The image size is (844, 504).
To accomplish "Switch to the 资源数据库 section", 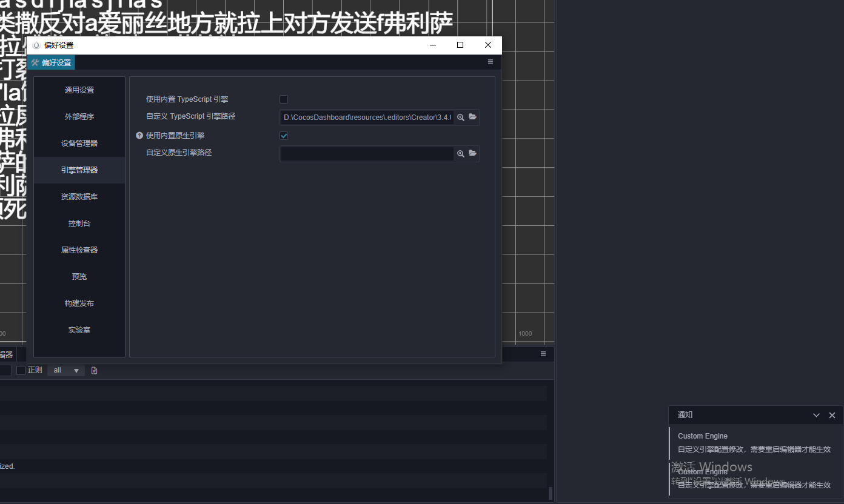I will 79,197.
